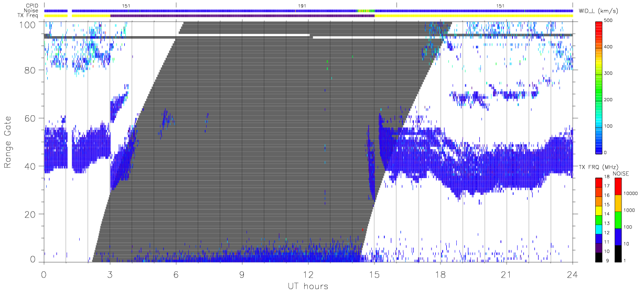Image resolution: width=644 pixels, height=297 pixels.
Task: Click the '1' label on NOISE legend
Action: (625, 261)
